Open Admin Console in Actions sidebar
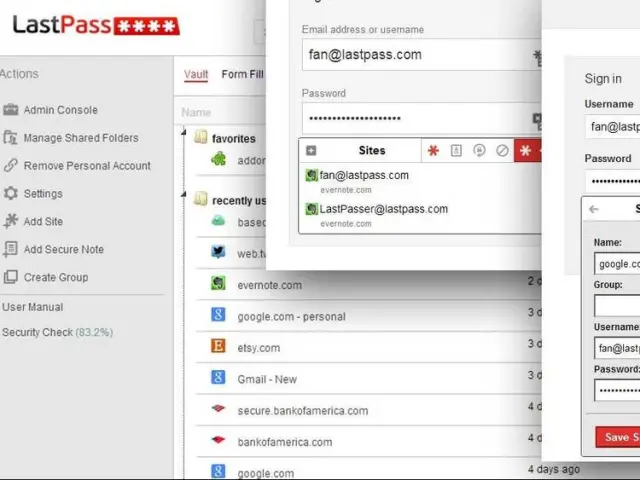This screenshot has width=640, height=480. click(60, 110)
